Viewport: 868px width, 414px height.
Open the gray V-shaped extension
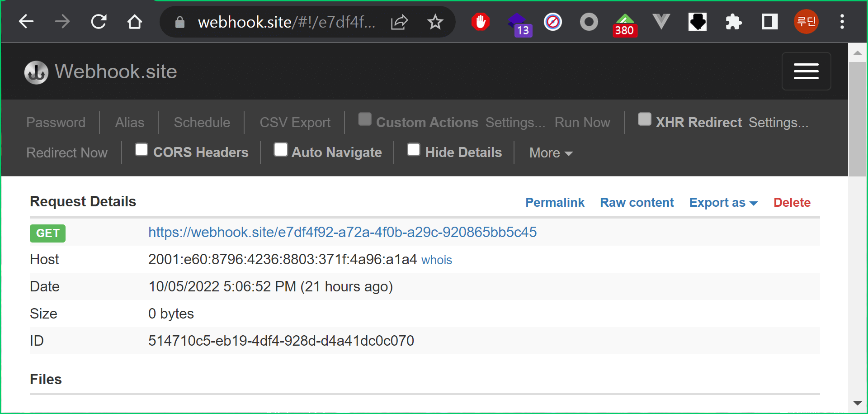tap(661, 21)
